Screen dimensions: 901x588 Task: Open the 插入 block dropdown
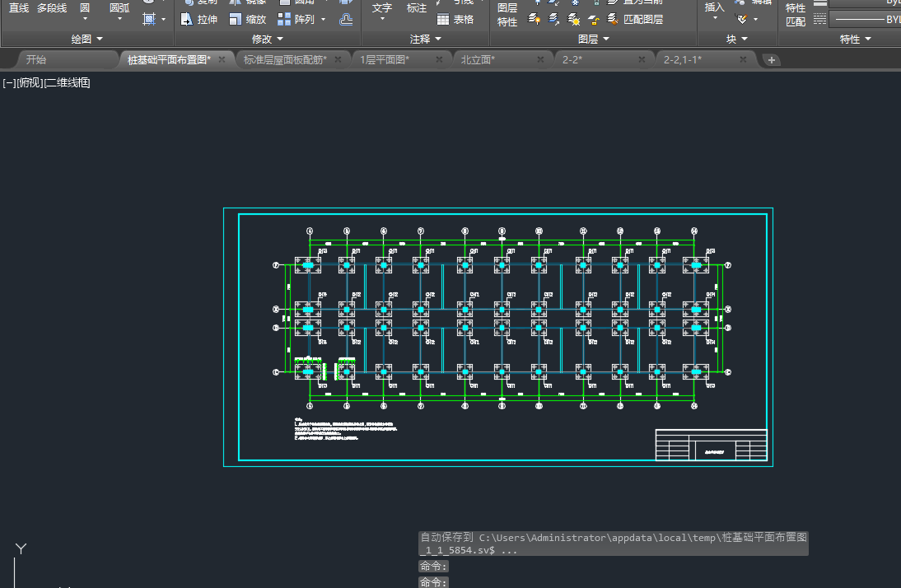(x=715, y=18)
